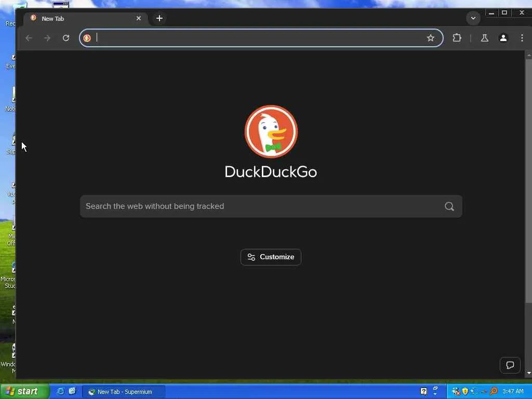Image resolution: width=532 pixels, height=399 pixels.
Task: Expand the tab search dropdown
Action: 473,18
